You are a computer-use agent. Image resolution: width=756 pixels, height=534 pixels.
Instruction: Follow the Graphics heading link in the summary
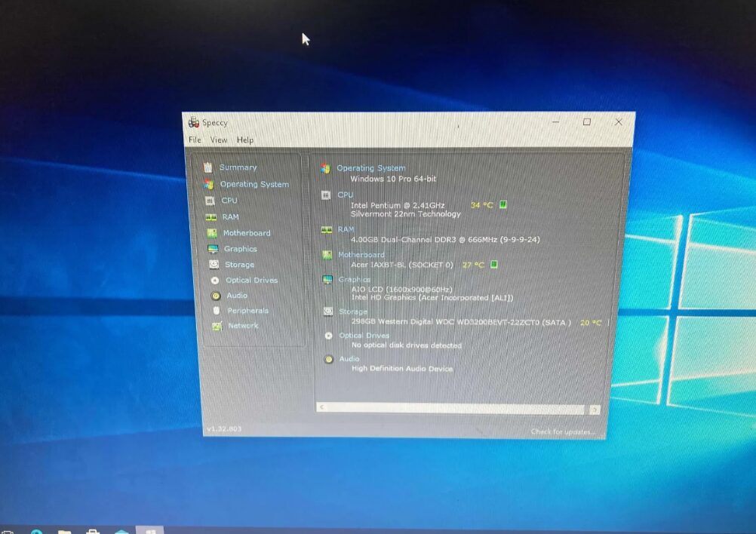(355, 280)
